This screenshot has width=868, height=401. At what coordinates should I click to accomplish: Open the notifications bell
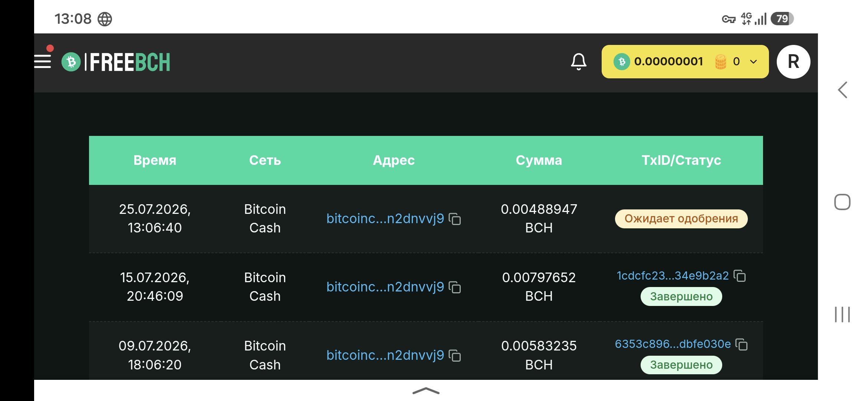click(578, 62)
